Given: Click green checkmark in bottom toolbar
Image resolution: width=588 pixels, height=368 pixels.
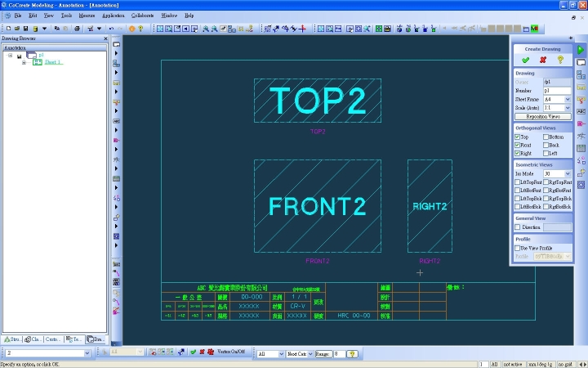Looking at the screenshot, I should click(x=193, y=352).
